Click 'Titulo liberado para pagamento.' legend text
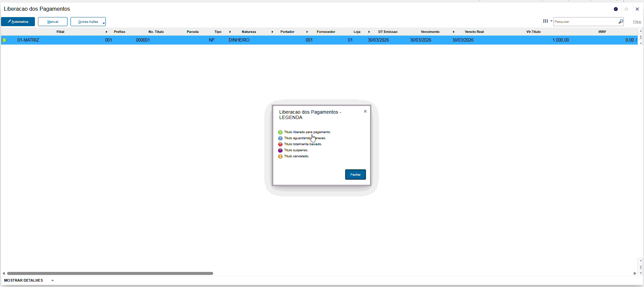 (308, 132)
